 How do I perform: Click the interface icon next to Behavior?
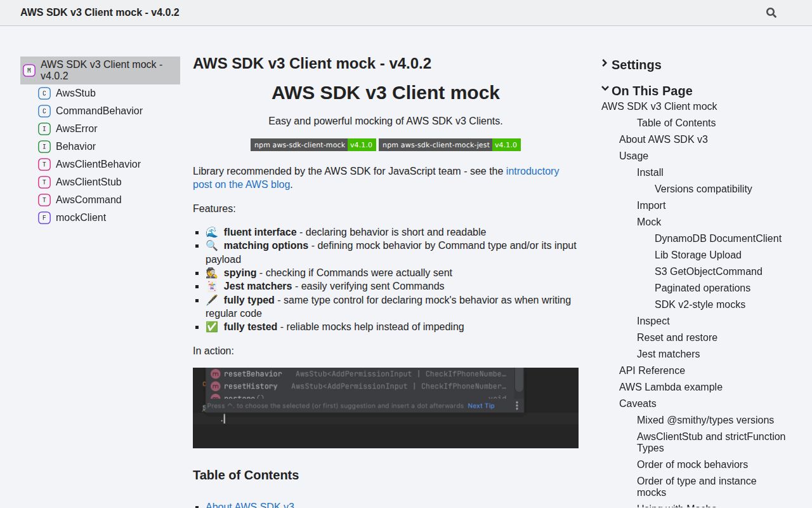tap(44, 147)
